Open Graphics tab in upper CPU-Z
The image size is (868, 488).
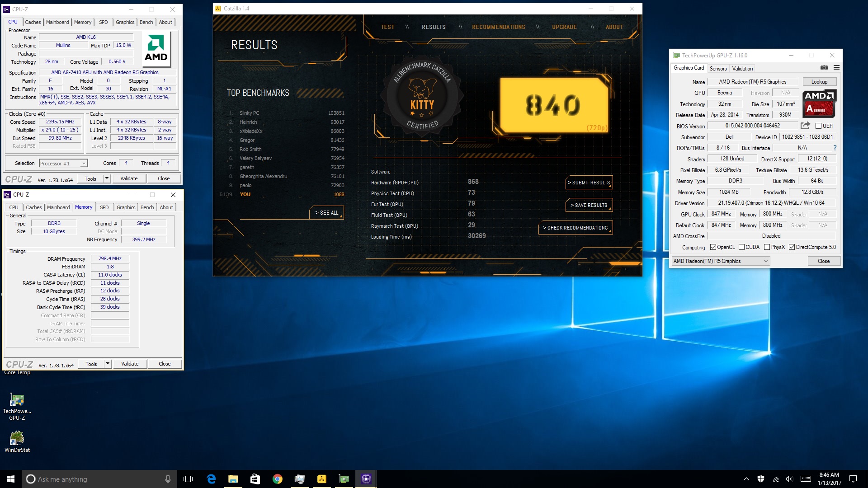(125, 22)
